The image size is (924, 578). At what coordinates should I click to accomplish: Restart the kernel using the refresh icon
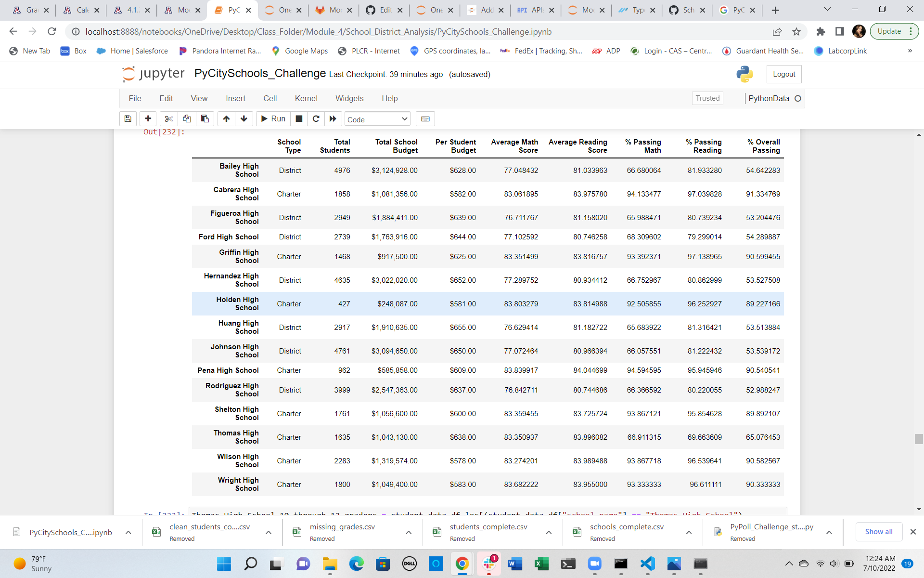pos(316,118)
